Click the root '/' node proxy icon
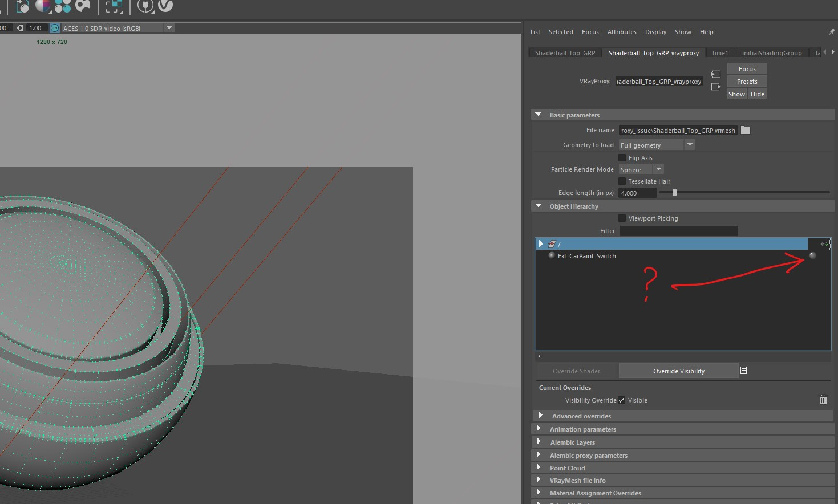The image size is (838, 504). coord(552,244)
